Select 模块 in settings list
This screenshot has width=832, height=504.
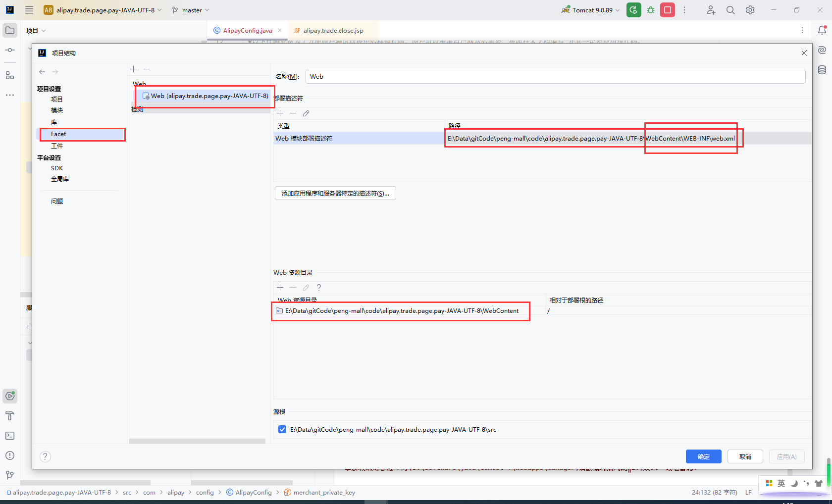pyautogui.click(x=56, y=110)
